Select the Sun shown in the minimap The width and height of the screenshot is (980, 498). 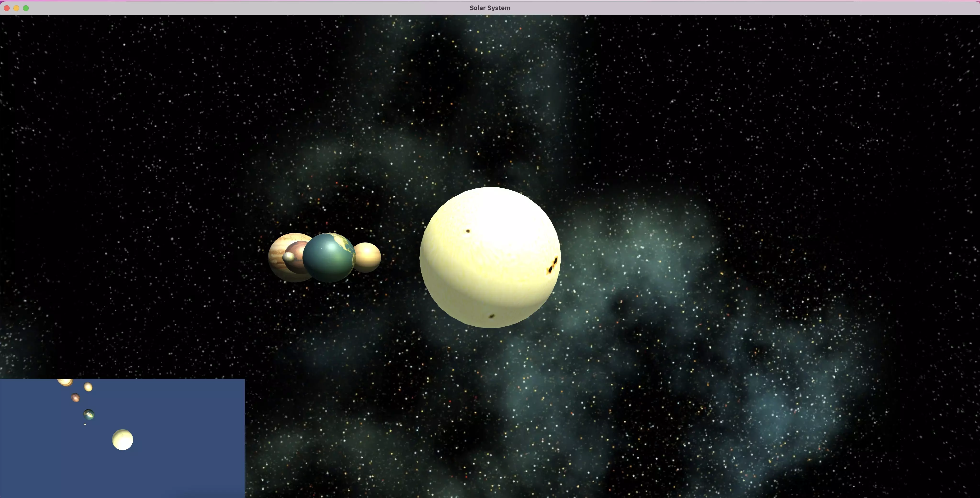[123, 439]
